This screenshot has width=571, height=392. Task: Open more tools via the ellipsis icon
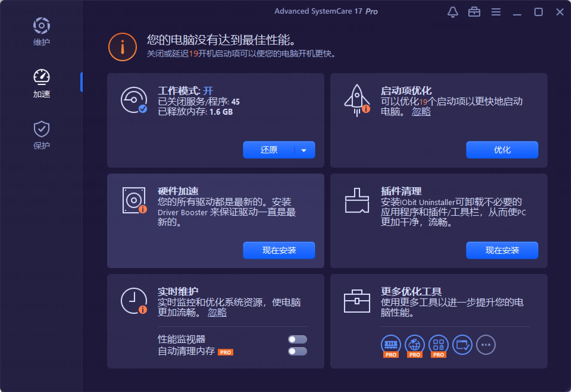pos(486,344)
